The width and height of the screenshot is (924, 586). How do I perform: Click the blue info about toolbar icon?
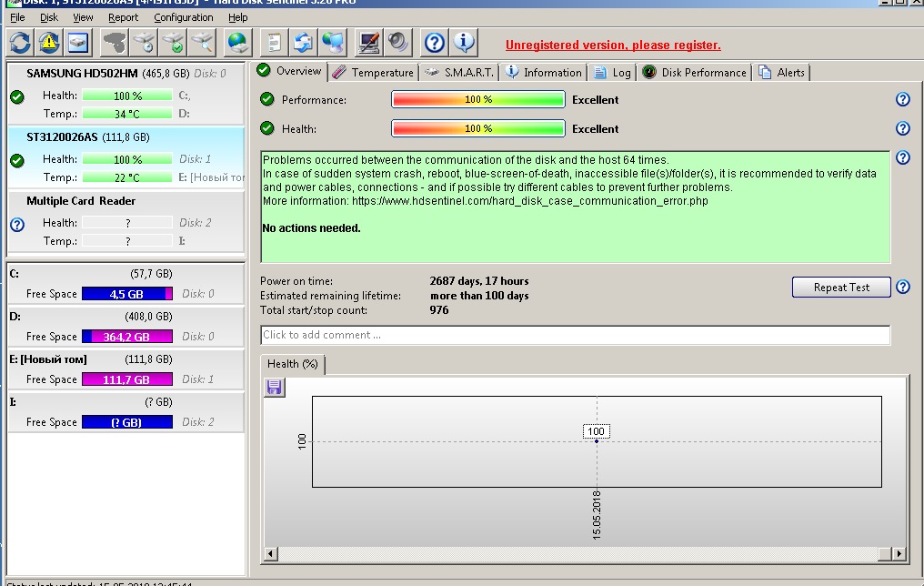click(464, 42)
